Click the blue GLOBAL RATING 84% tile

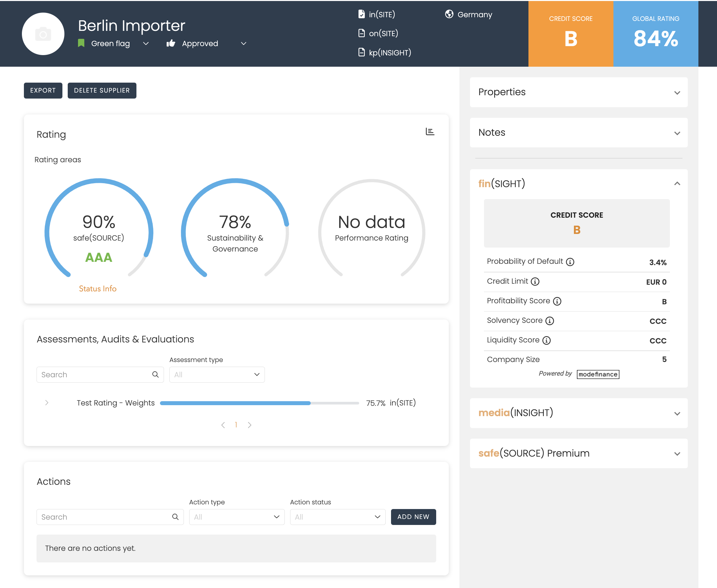tap(655, 34)
